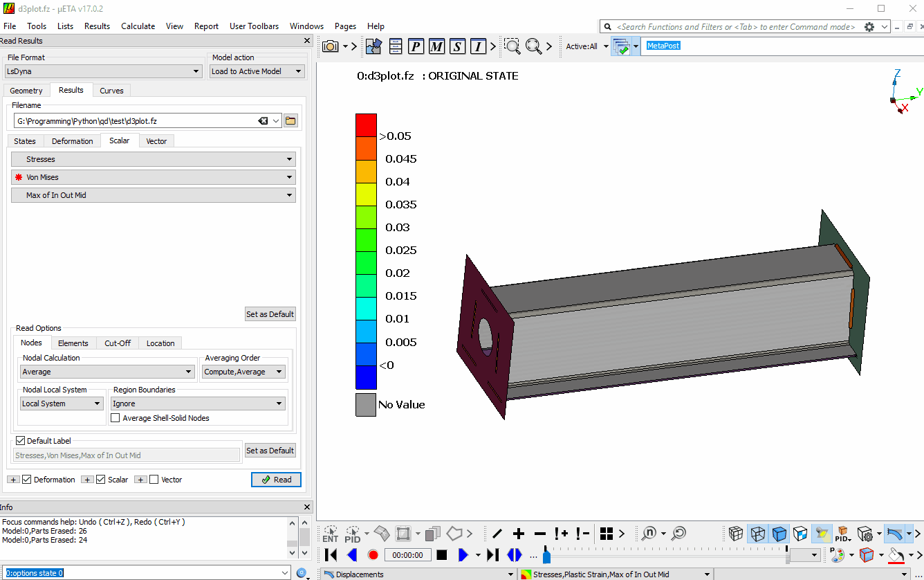924x580 pixels.
Task: Toggle the P toolbar button
Action: [416, 46]
